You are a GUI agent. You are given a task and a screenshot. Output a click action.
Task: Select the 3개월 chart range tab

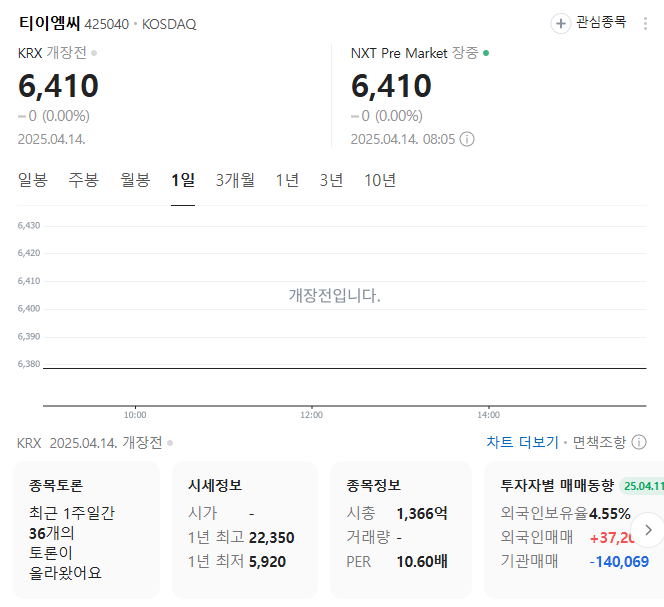pyautogui.click(x=235, y=180)
